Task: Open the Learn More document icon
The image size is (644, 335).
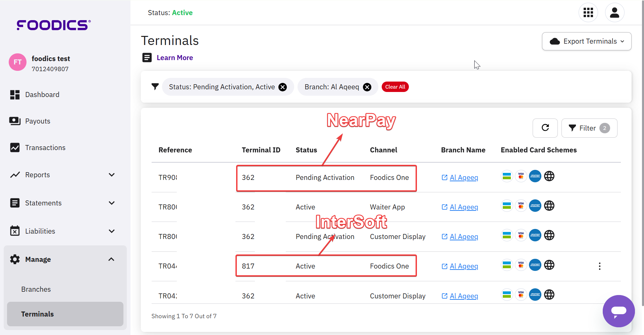Action: tap(147, 58)
